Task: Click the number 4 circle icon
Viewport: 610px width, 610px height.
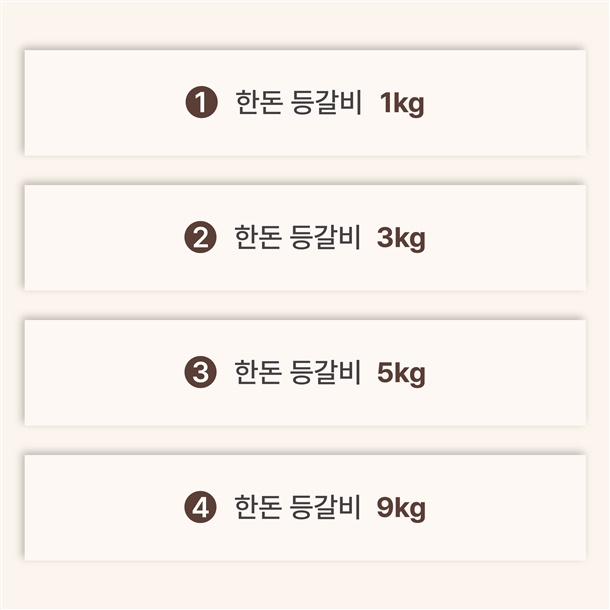Action: click(201, 509)
